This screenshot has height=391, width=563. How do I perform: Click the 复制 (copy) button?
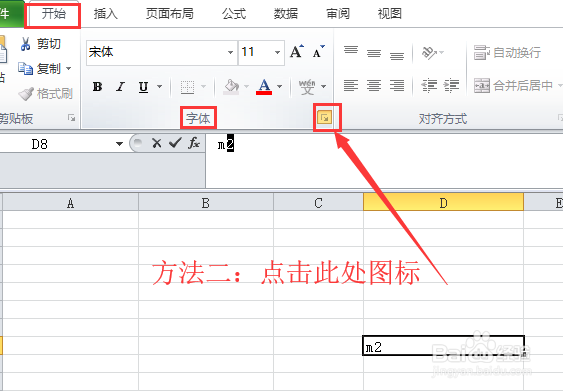click(40, 69)
